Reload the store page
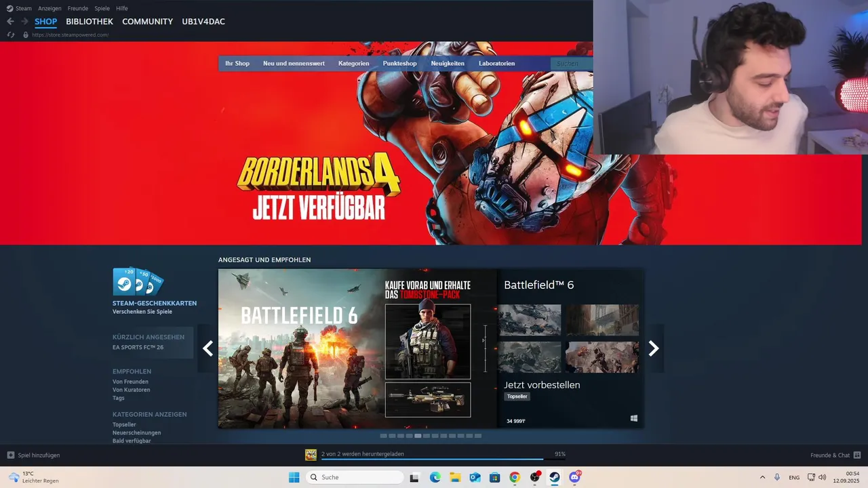868x488 pixels. [11, 35]
